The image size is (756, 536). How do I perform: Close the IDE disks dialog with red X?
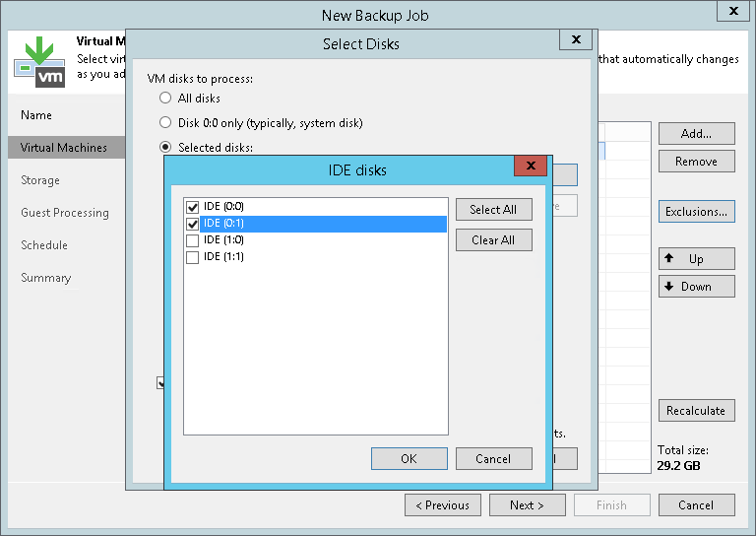coord(531,166)
